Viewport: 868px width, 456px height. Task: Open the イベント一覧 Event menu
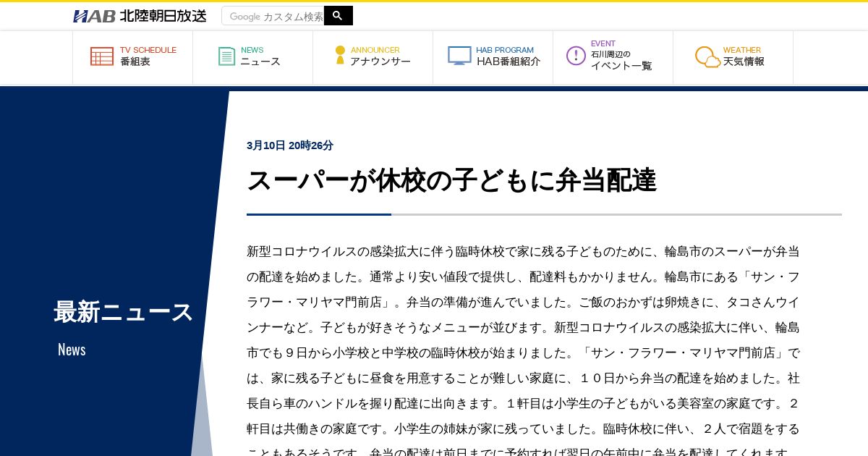(613, 57)
